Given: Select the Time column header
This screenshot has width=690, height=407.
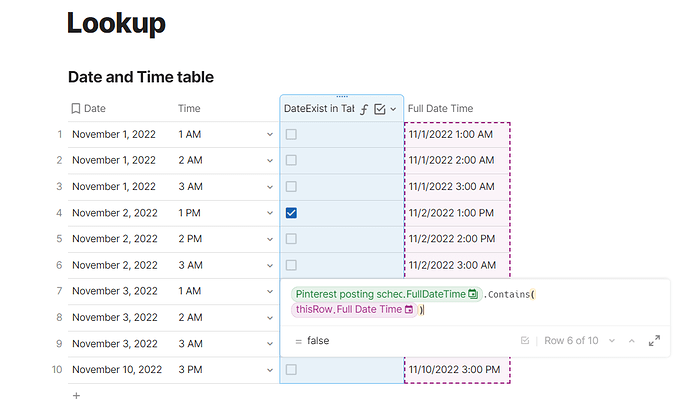Looking at the screenshot, I should click(189, 109).
